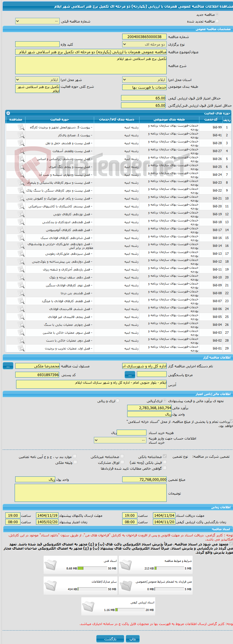Viewport: 233px width, 644px height.
Task: Open the استان محل اجرا dropdown
Action: (144, 80)
